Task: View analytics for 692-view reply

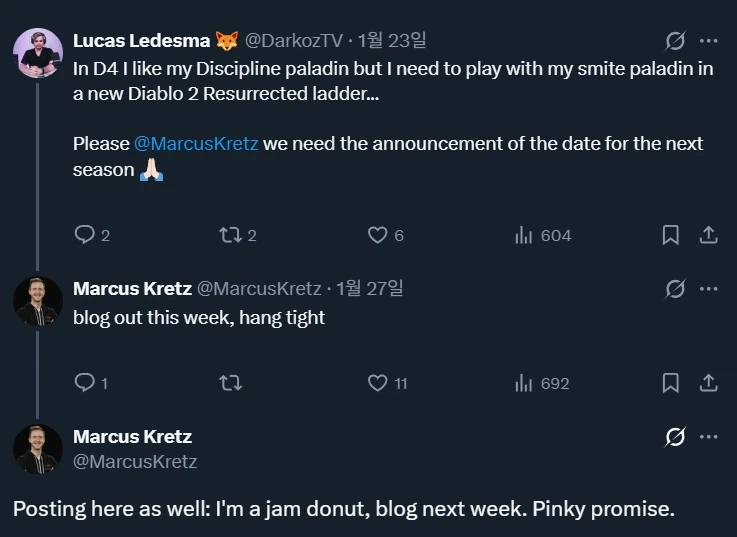Action: [523, 383]
